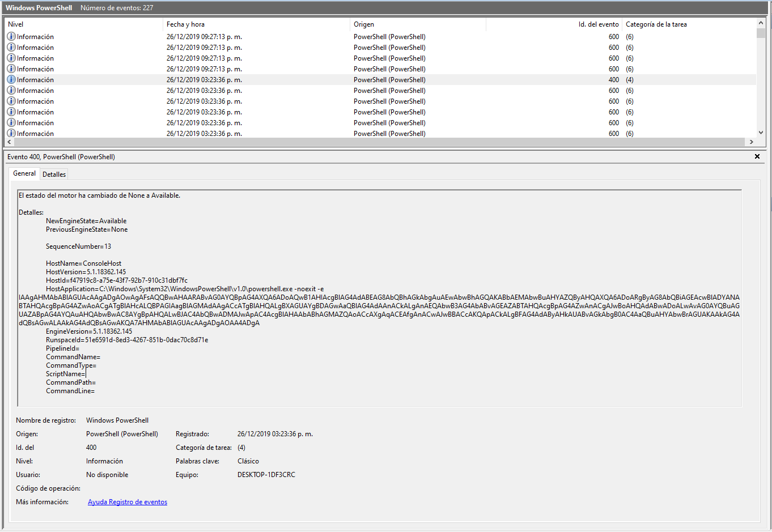The image size is (772, 532).
Task: Click the Origen column header
Action: point(418,24)
